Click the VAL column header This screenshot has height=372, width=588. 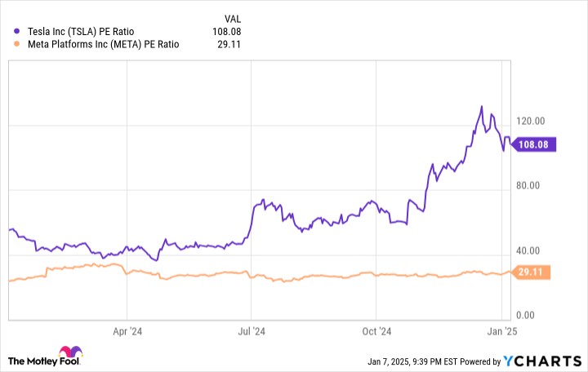click(x=233, y=19)
